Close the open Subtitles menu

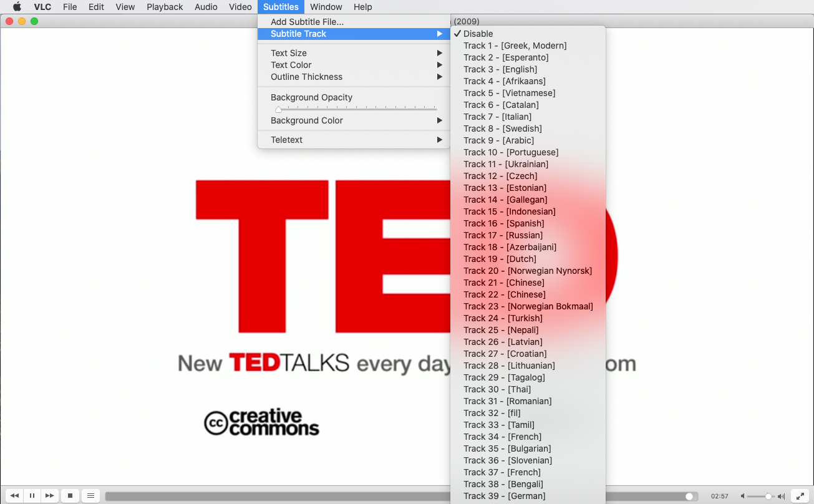tap(281, 7)
